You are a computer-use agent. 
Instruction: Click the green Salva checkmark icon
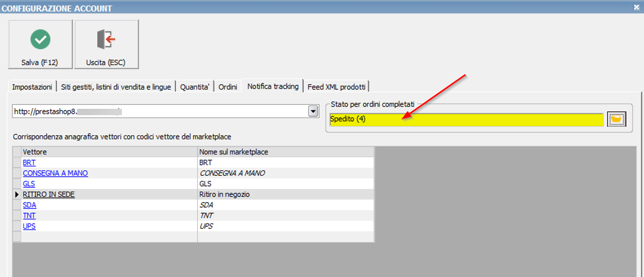coord(40,39)
